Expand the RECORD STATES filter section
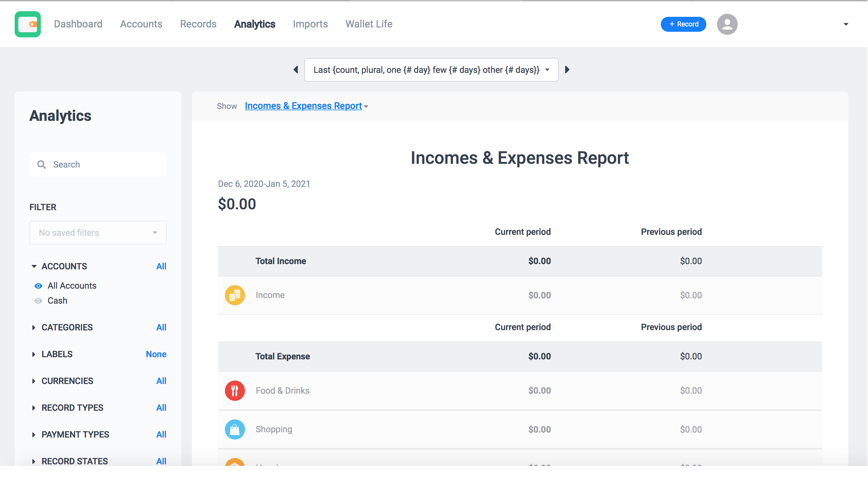The height and width of the screenshot is (488, 868). click(x=34, y=461)
